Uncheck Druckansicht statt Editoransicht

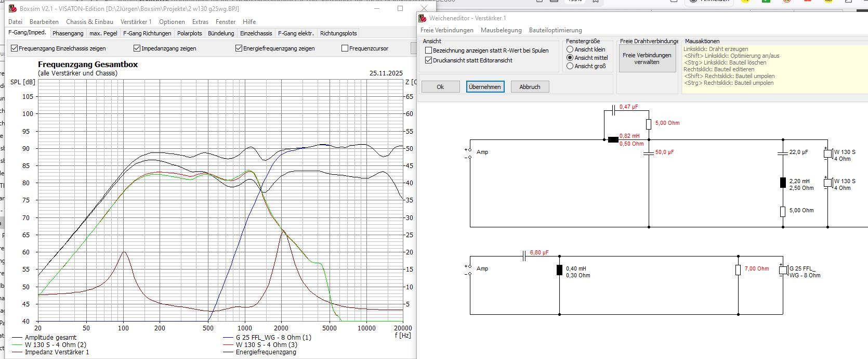429,60
